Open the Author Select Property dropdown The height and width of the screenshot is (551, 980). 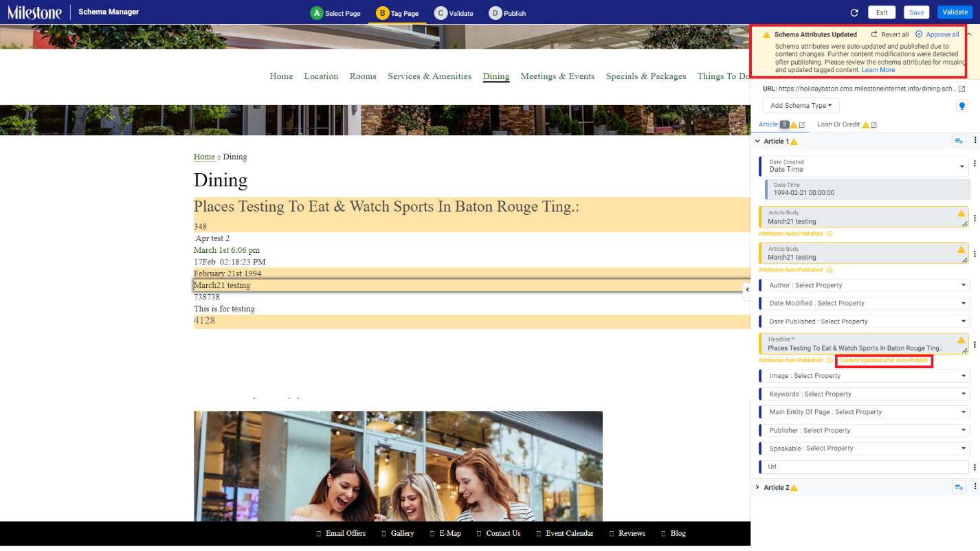(864, 285)
